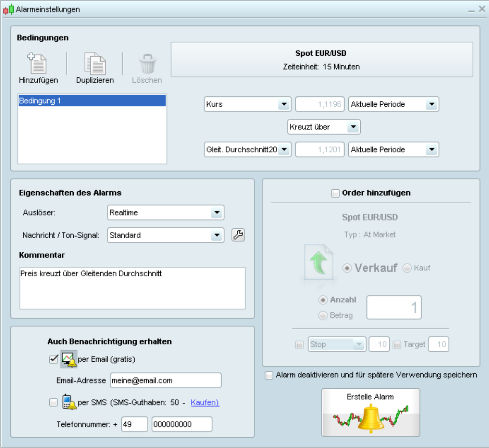Open Aktuelle Periode dropdown in Kurs row

tap(394, 104)
